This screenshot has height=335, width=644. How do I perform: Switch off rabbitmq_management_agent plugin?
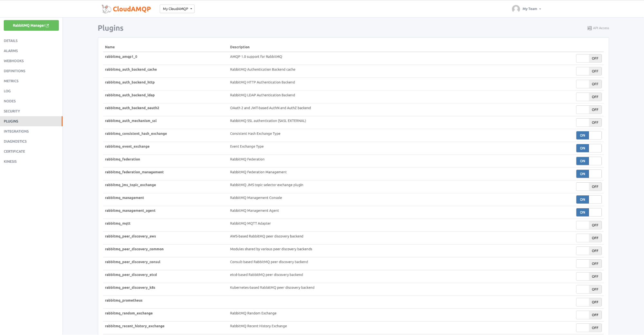(589, 213)
